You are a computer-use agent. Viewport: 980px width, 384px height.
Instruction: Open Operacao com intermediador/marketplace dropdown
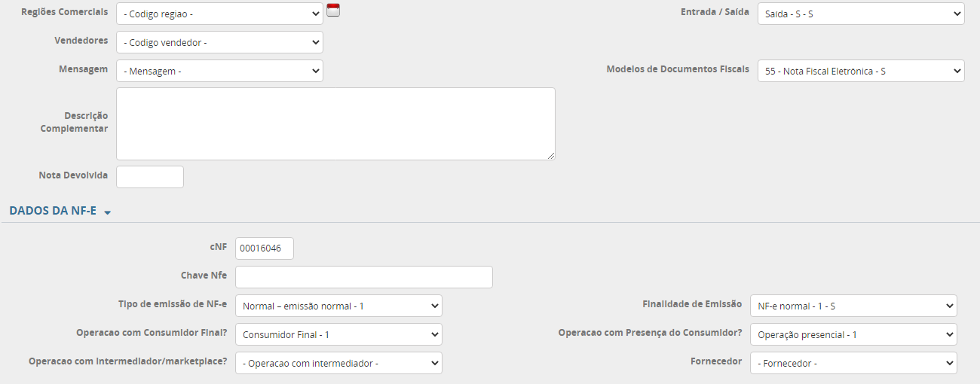[338, 363]
